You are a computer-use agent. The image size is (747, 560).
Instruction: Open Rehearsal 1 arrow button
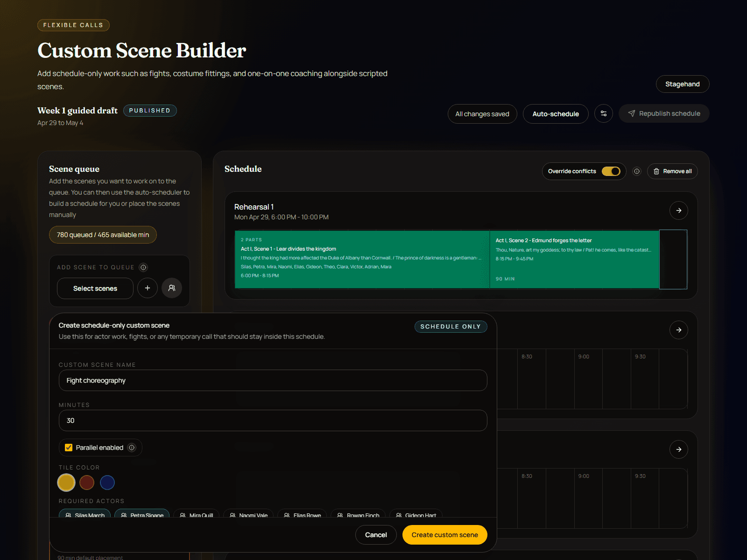[679, 210]
